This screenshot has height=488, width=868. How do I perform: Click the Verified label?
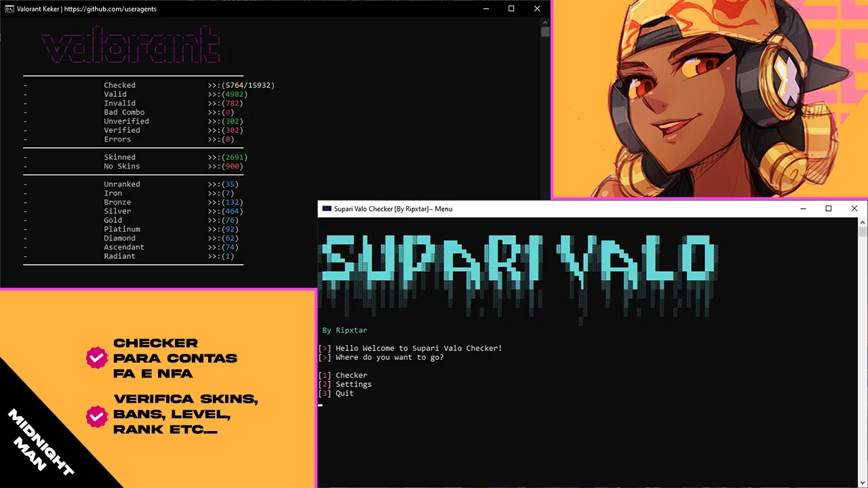(122, 130)
